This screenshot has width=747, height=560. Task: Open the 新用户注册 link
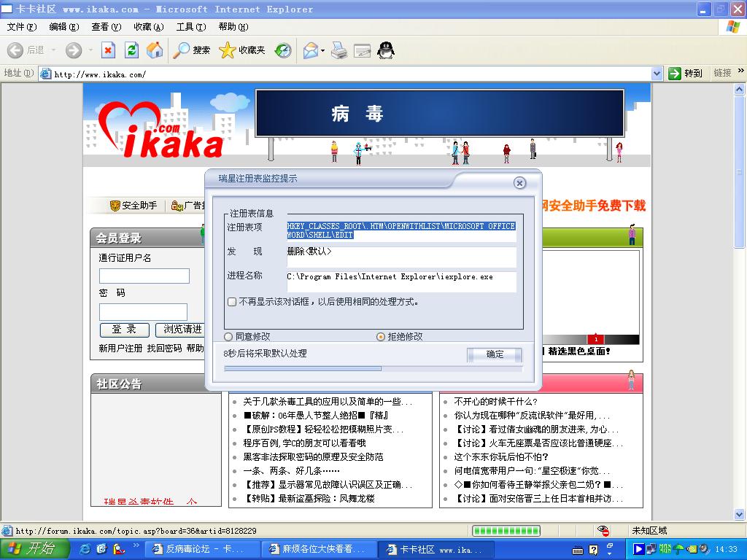click(120, 348)
